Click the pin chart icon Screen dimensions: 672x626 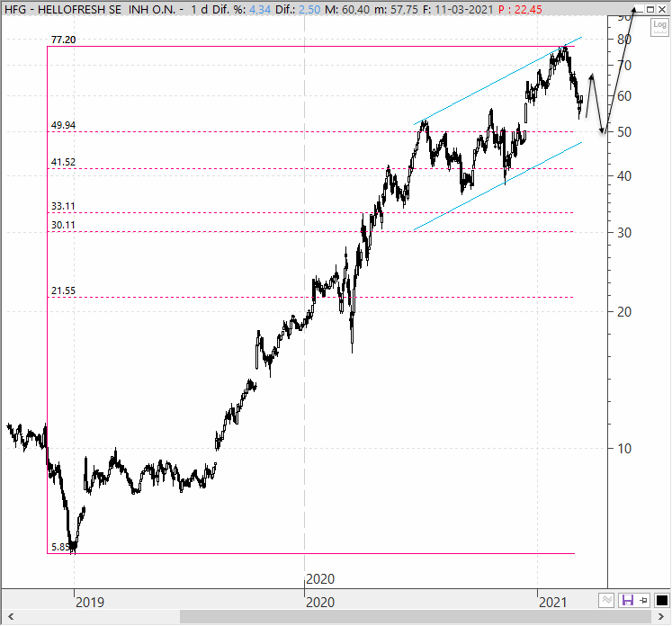[x=643, y=601]
